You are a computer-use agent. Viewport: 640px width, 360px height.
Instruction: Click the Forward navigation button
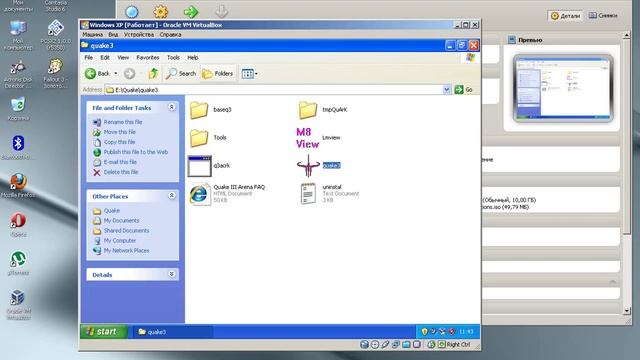[129, 73]
